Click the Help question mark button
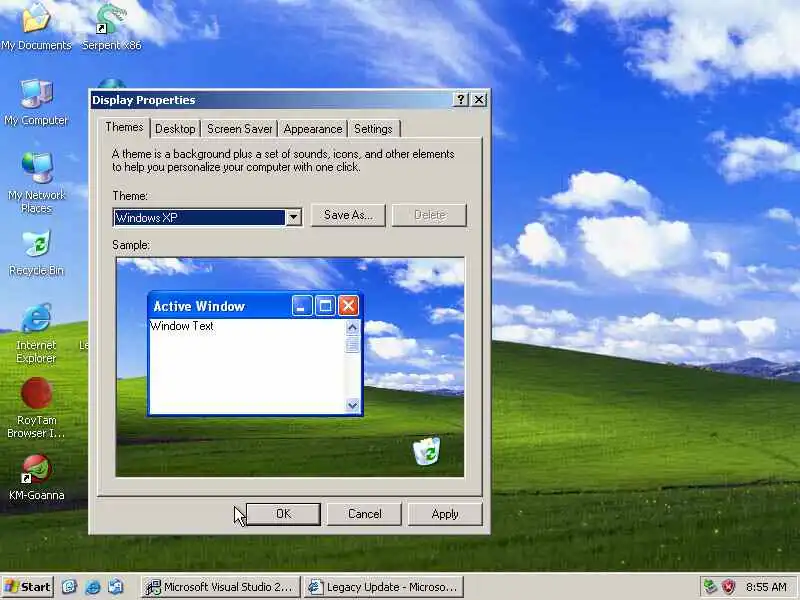Viewport: 800px width, 600px height. 460,99
